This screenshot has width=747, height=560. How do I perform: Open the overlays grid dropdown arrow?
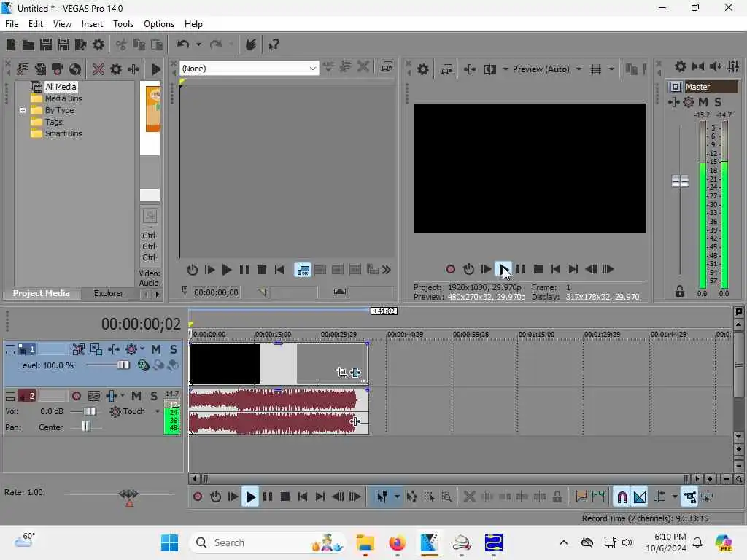click(x=611, y=69)
